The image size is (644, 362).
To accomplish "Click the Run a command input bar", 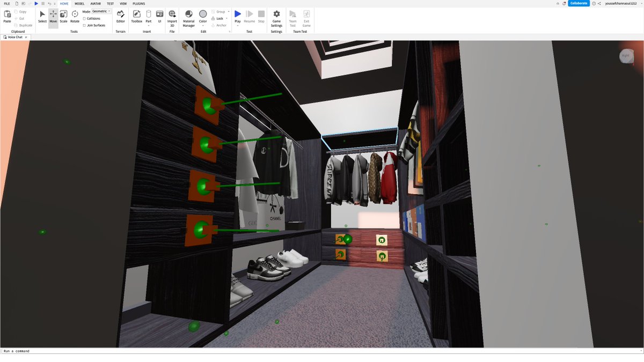I will [322, 351].
